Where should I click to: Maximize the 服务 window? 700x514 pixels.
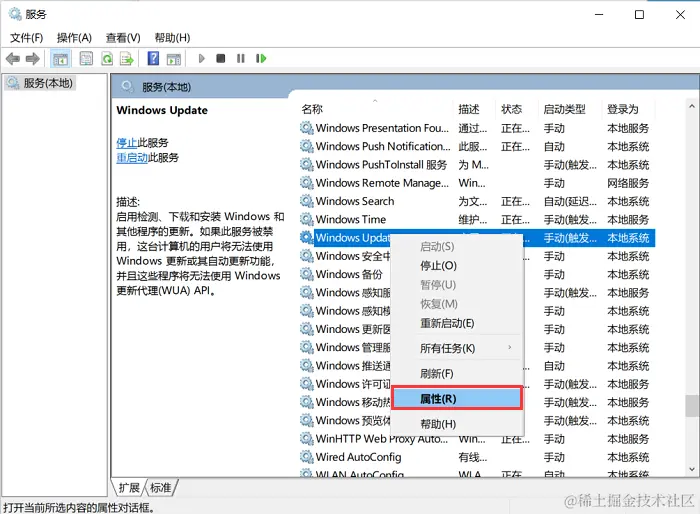click(639, 15)
